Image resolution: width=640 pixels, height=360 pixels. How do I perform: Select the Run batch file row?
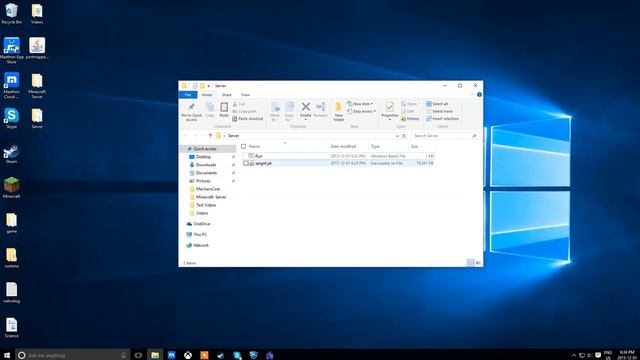338,156
